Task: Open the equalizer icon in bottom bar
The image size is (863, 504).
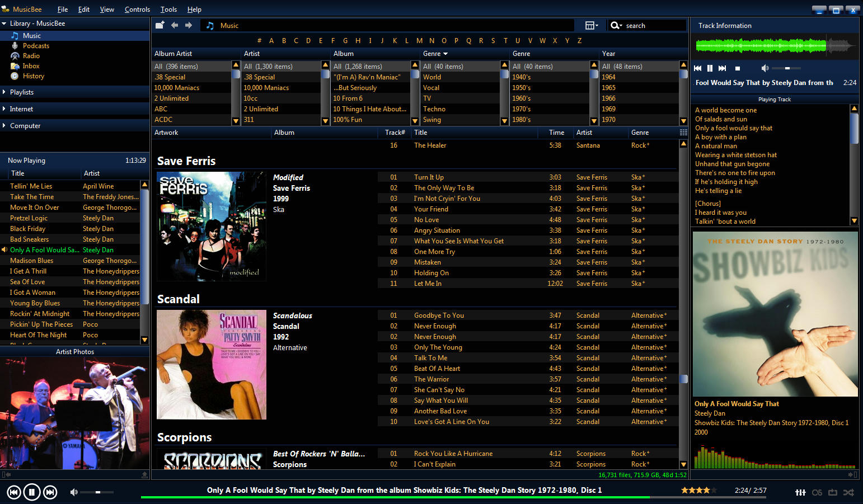Action: [800, 492]
